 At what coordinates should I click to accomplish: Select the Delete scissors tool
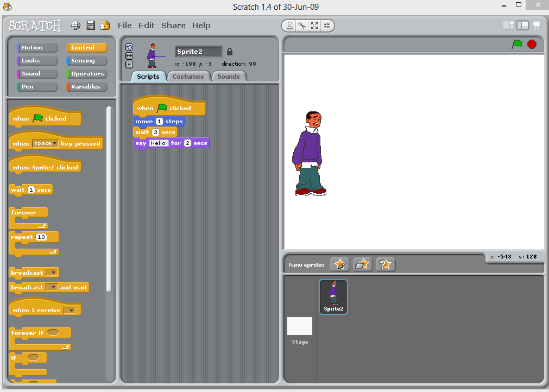(302, 26)
